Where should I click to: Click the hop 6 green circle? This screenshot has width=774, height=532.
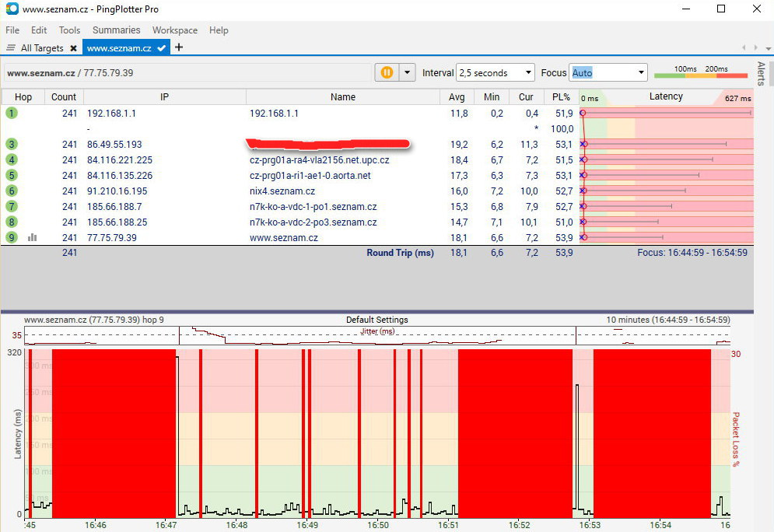pyautogui.click(x=12, y=191)
